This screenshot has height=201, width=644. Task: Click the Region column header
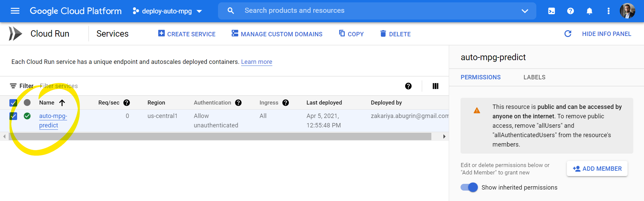(156, 103)
